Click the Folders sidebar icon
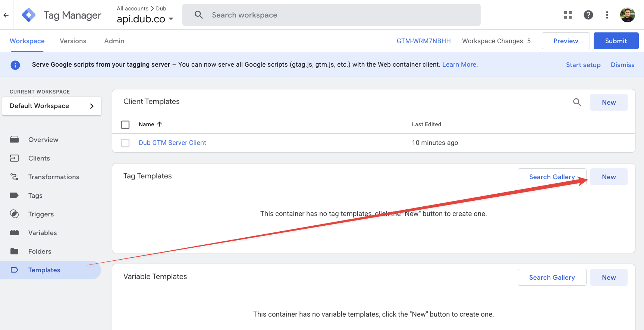The width and height of the screenshot is (644, 330). pos(15,251)
